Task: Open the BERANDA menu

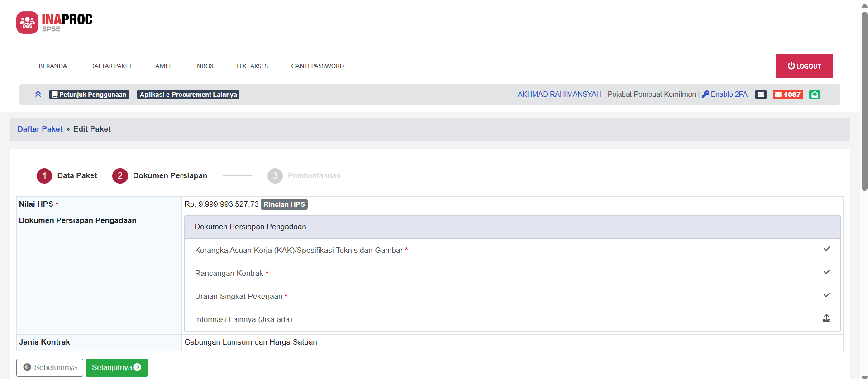Action: click(53, 66)
